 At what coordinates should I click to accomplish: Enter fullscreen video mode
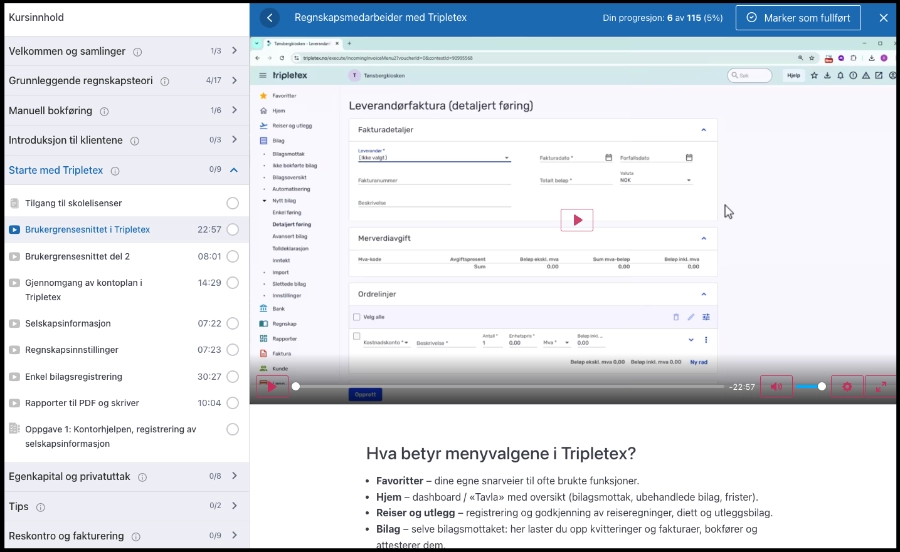pos(881,386)
